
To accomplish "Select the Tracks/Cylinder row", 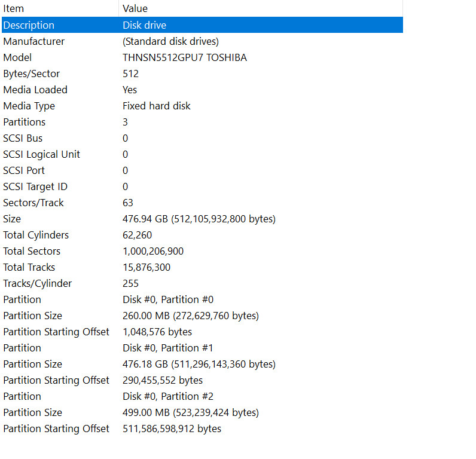I will point(202,283).
